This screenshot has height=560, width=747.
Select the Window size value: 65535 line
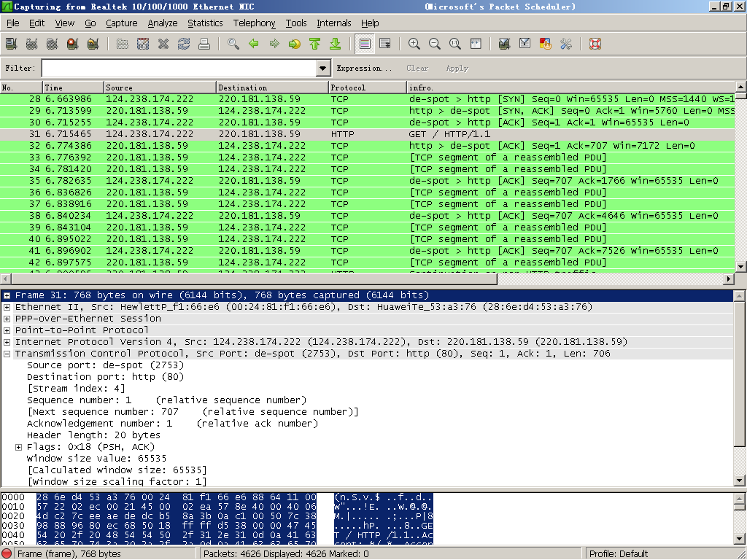97,459
